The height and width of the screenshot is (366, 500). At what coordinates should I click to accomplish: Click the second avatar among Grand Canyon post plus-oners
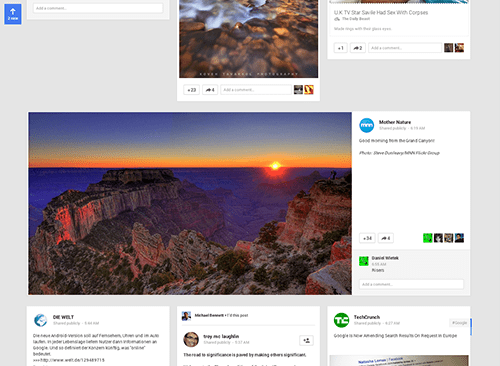coord(438,238)
